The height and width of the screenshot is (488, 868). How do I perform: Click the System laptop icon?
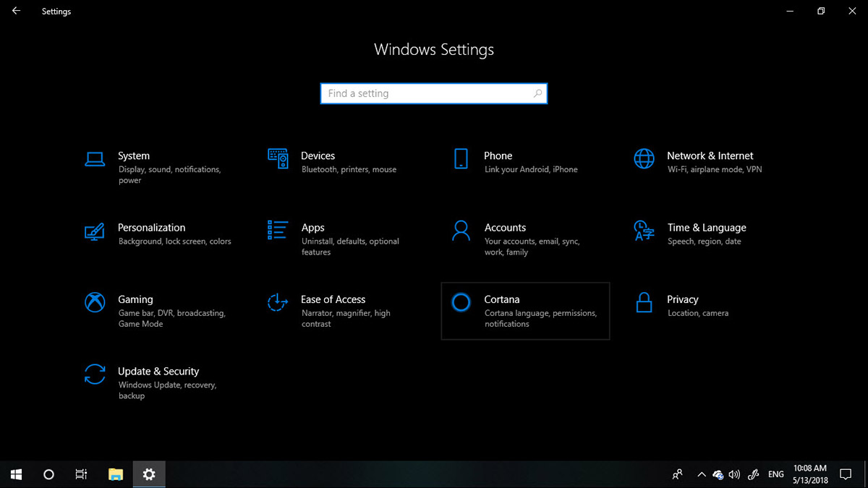coord(95,159)
